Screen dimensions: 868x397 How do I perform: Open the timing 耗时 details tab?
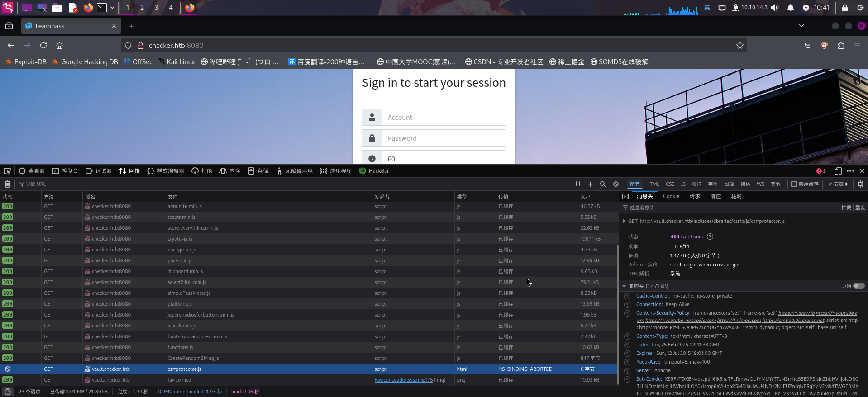pyautogui.click(x=736, y=196)
